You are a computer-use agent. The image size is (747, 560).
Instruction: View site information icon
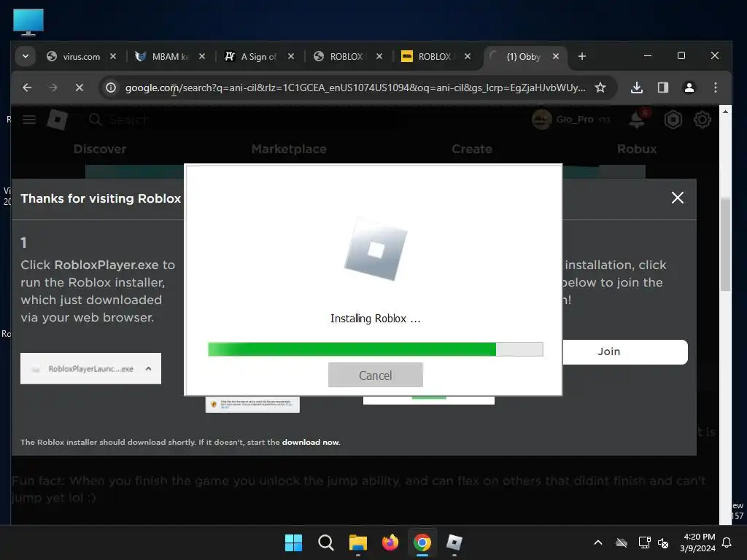coord(111,87)
